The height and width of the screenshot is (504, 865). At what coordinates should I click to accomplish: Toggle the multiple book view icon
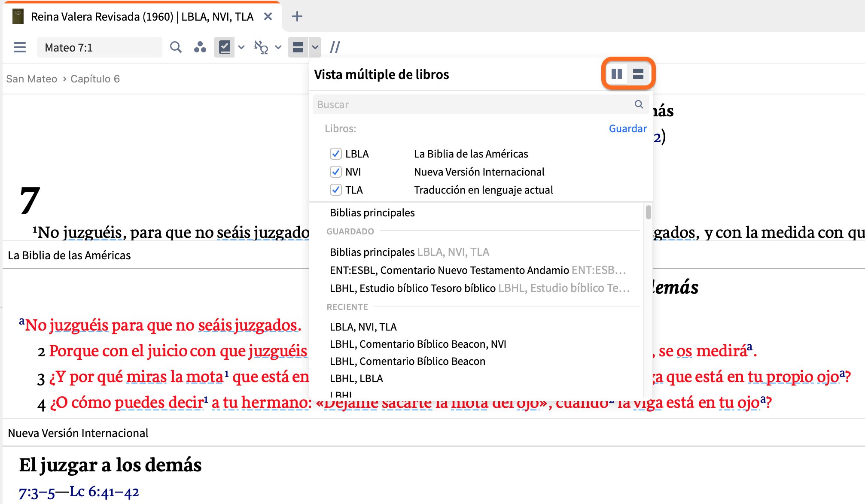click(x=298, y=47)
